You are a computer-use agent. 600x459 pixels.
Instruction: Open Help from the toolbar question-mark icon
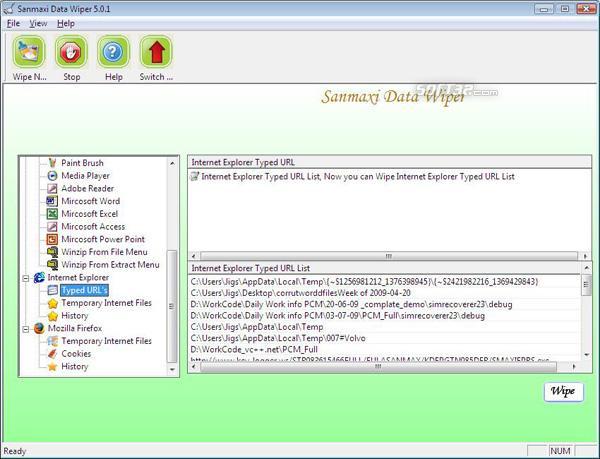coord(113,52)
